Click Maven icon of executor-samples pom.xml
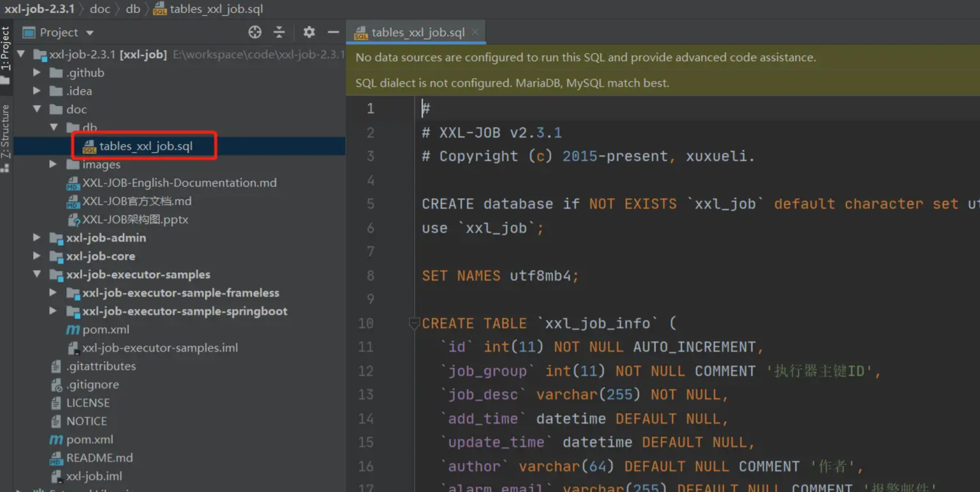This screenshot has width=980, height=492. tap(73, 329)
